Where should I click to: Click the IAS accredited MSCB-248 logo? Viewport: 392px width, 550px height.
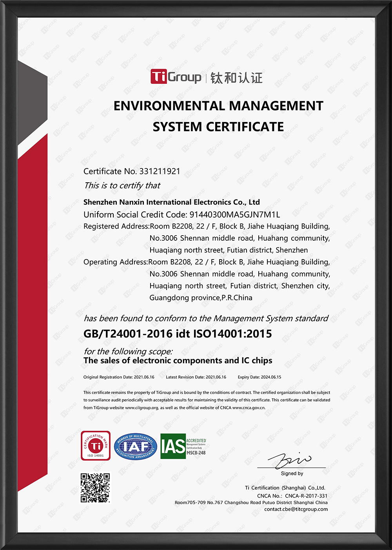183,446
